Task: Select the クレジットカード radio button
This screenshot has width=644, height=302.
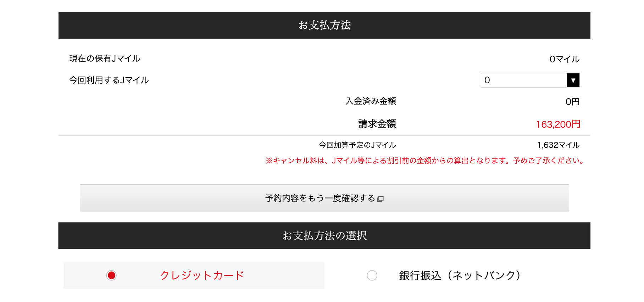Action: [111, 275]
